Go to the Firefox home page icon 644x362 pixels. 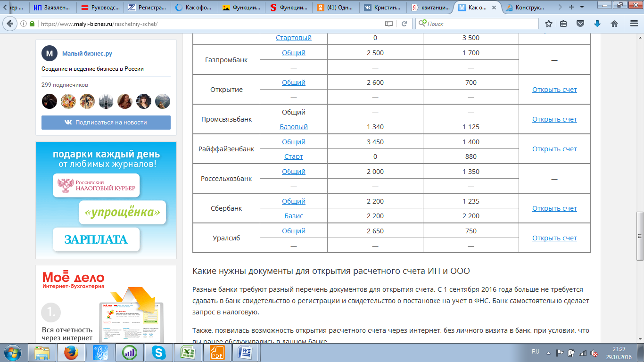(x=614, y=24)
